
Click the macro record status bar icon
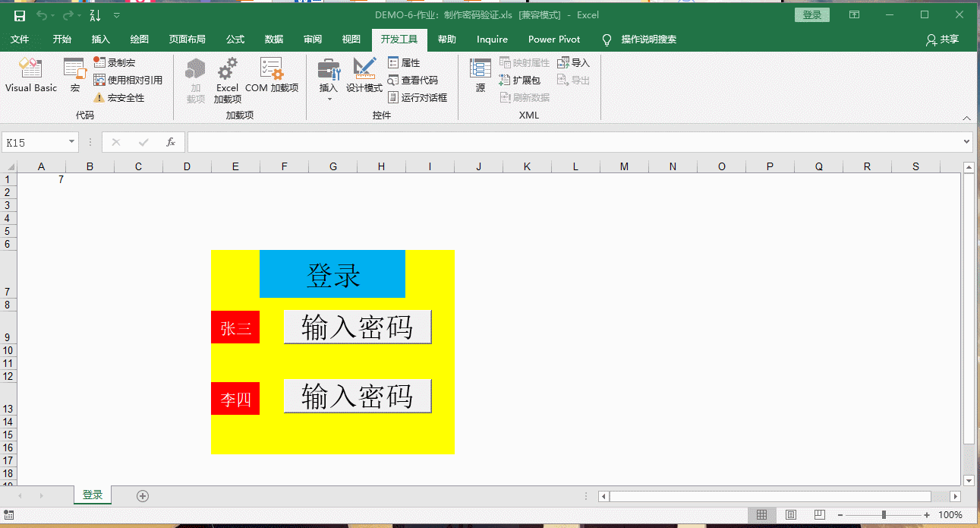click(8, 515)
